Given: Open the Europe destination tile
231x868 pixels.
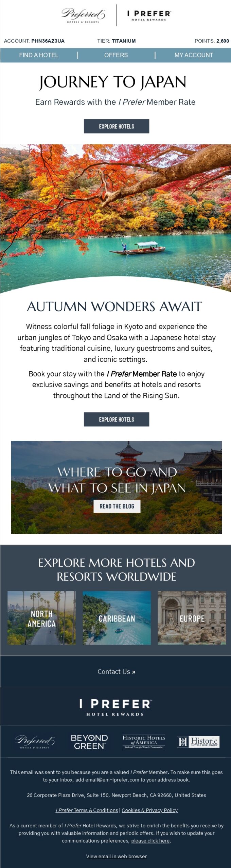Looking at the screenshot, I should coord(192,618).
